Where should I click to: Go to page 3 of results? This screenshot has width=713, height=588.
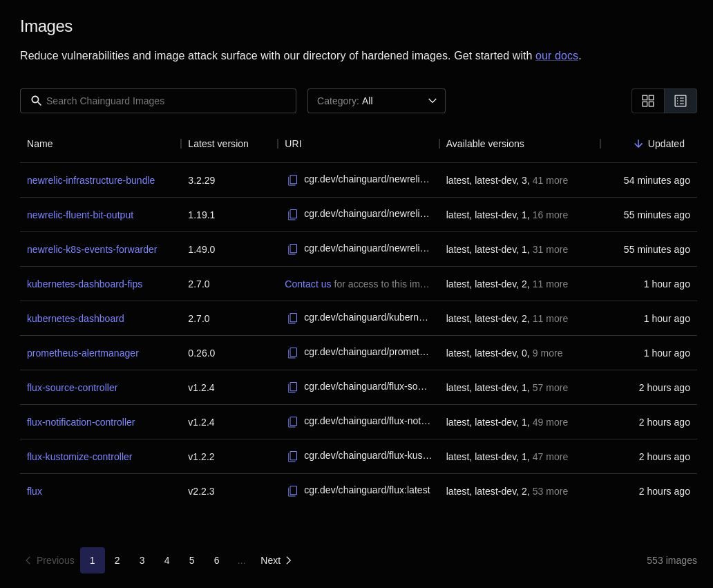coord(142,560)
